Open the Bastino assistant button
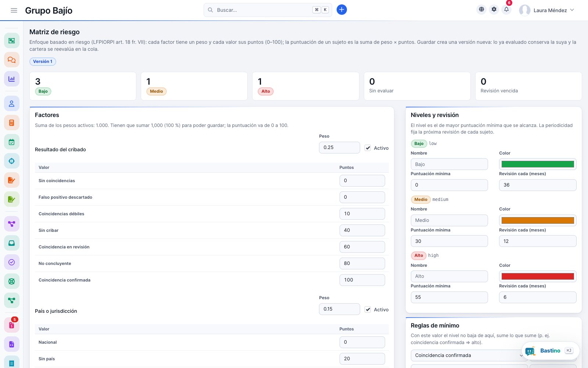This screenshot has width=588, height=368. [x=551, y=351]
